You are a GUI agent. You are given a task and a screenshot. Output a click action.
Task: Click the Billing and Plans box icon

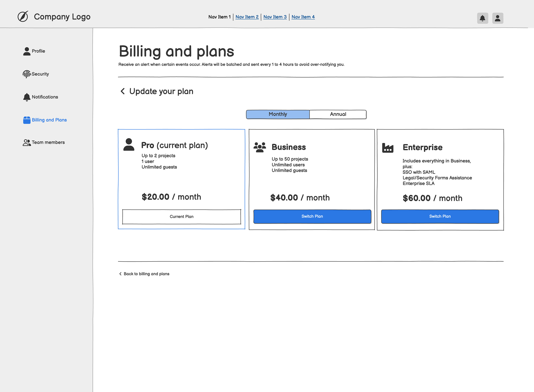coord(27,120)
